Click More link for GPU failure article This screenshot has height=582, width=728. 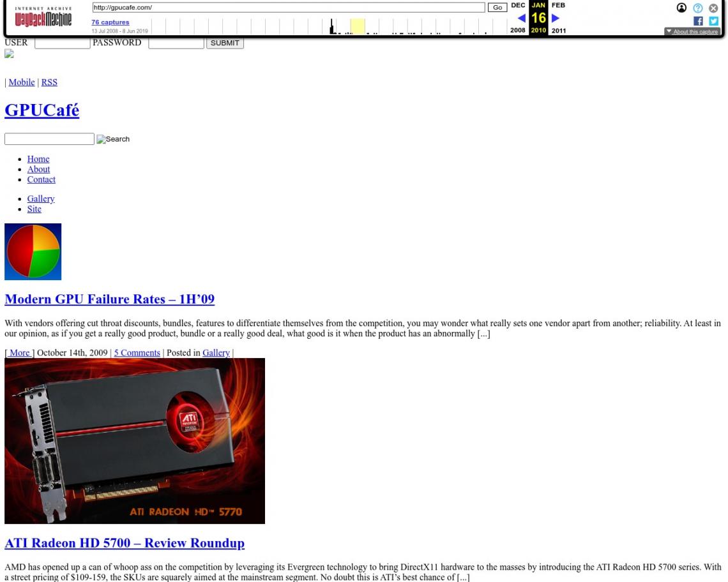pyautogui.click(x=20, y=352)
